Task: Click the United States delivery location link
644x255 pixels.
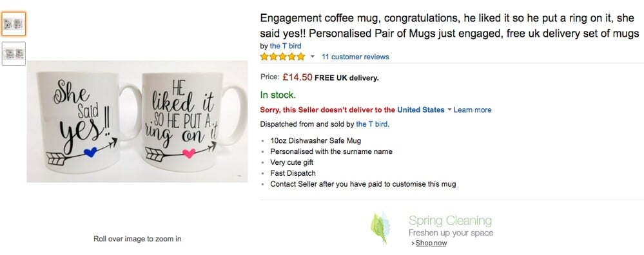Action: pos(420,110)
